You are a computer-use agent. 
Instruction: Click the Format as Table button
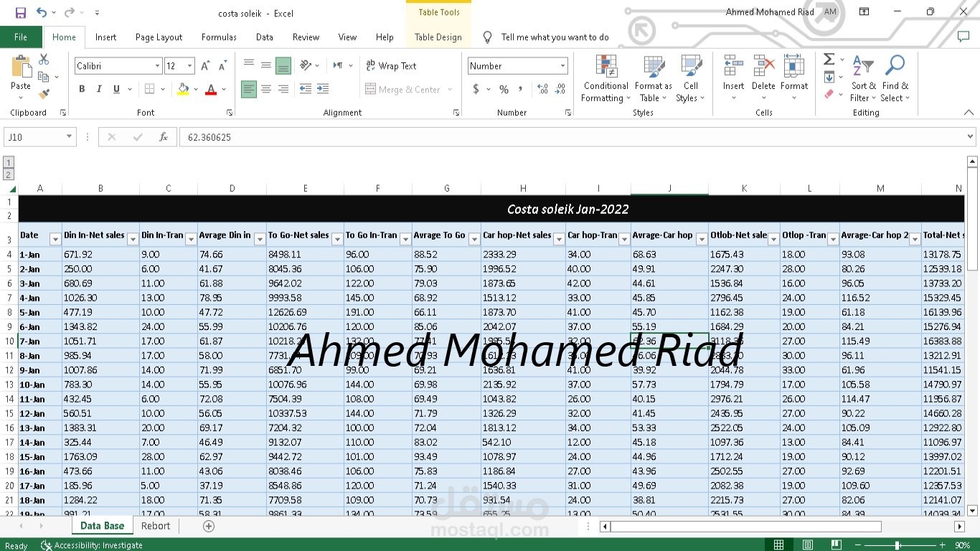click(653, 79)
